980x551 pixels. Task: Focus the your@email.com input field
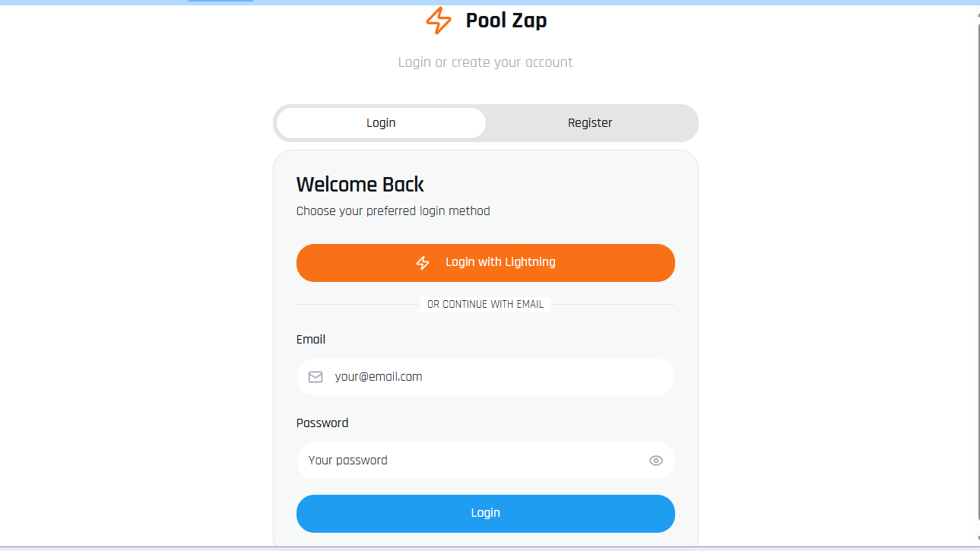pos(486,377)
